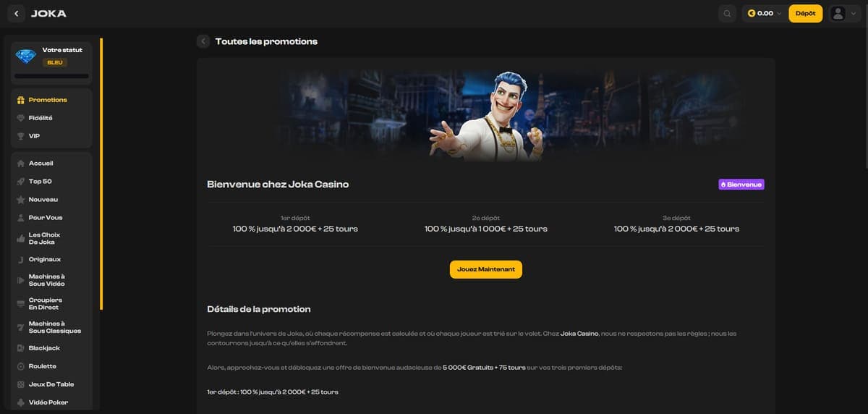Open Fidélité in the sidebar
Screen dimensions: 868x414
click(x=41, y=118)
